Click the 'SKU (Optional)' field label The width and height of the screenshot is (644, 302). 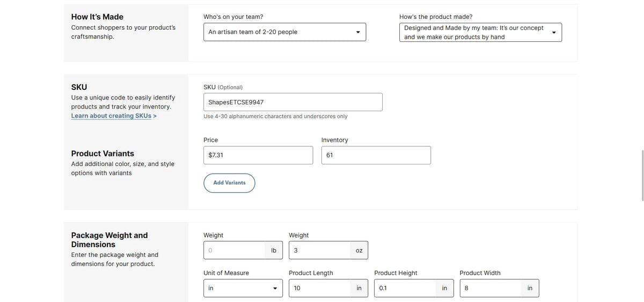click(223, 87)
